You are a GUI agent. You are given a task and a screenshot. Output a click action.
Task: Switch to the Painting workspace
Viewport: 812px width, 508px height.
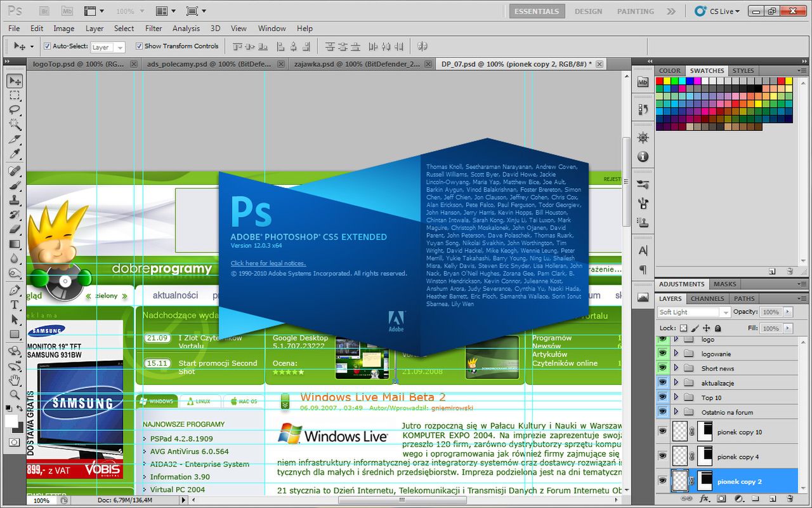pos(636,11)
